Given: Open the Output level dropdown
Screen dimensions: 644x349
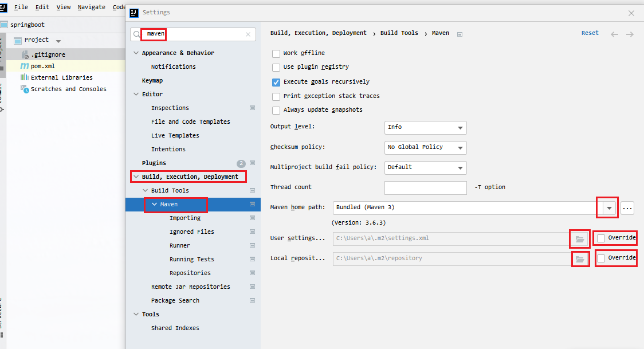Looking at the screenshot, I should tap(426, 127).
